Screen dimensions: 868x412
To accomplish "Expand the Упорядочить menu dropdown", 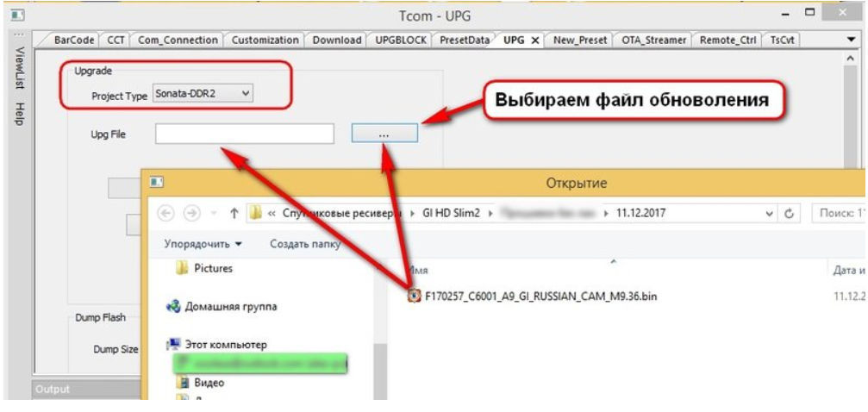I will [203, 244].
